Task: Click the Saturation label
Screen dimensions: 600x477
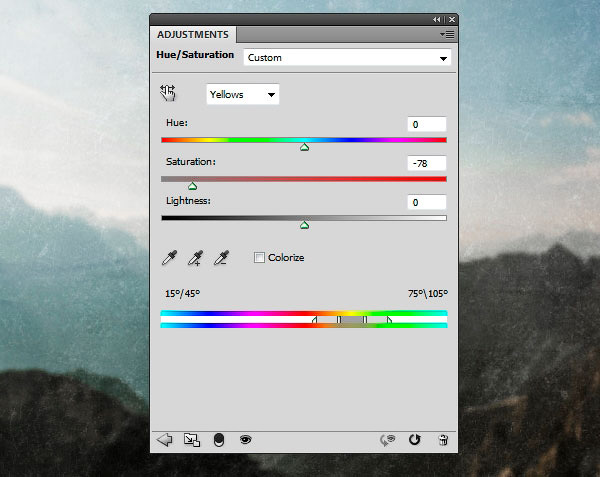Action: (191, 162)
